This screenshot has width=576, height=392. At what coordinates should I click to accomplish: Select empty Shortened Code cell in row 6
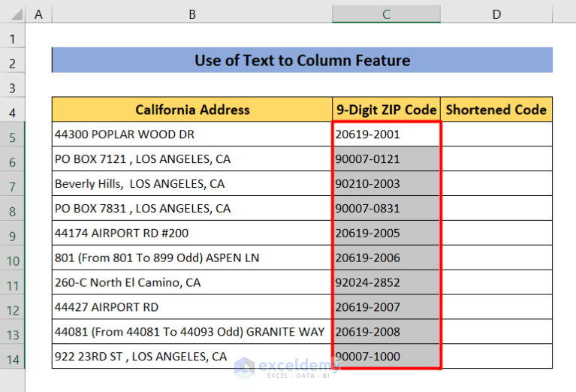pyautogui.click(x=496, y=158)
